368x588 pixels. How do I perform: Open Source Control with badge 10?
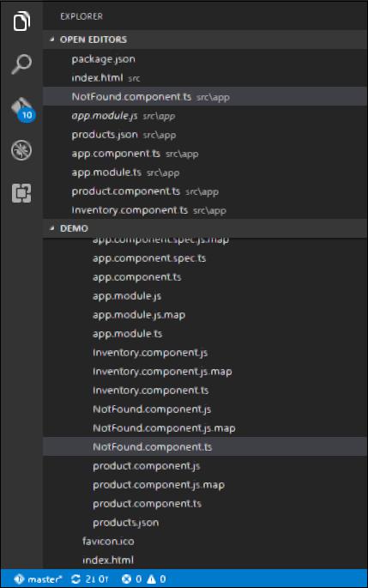tap(22, 110)
